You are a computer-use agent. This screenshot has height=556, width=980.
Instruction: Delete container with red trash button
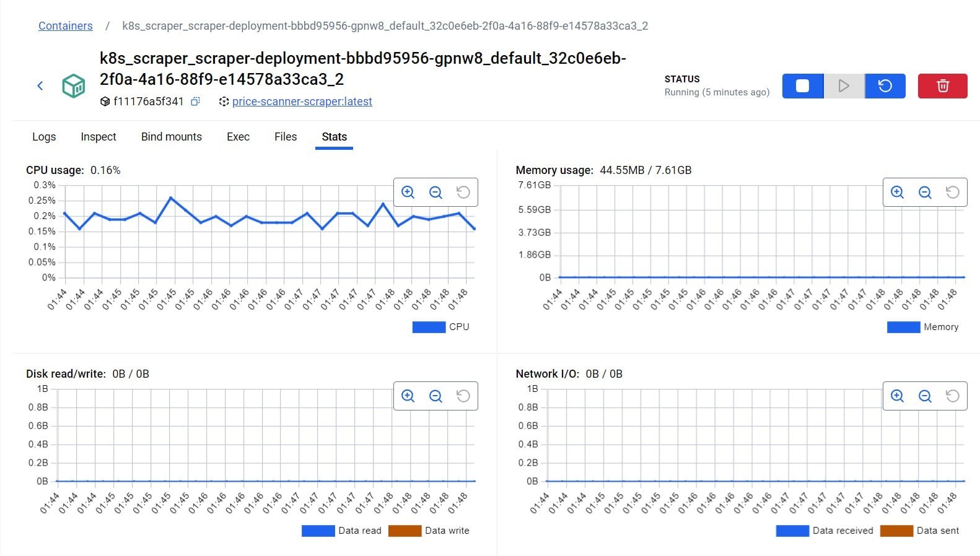pos(942,86)
